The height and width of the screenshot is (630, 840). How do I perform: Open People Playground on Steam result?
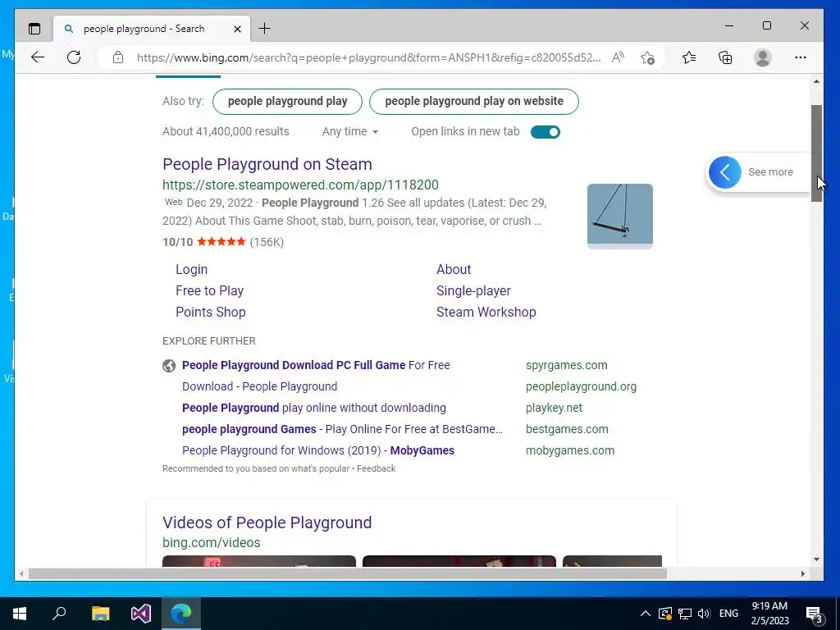(267, 164)
